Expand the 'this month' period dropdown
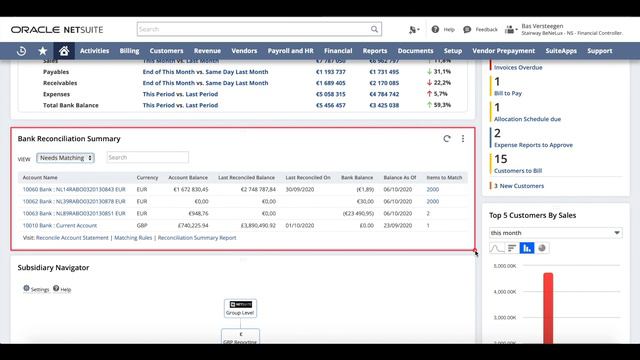This screenshot has height=360, width=640. (x=556, y=233)
